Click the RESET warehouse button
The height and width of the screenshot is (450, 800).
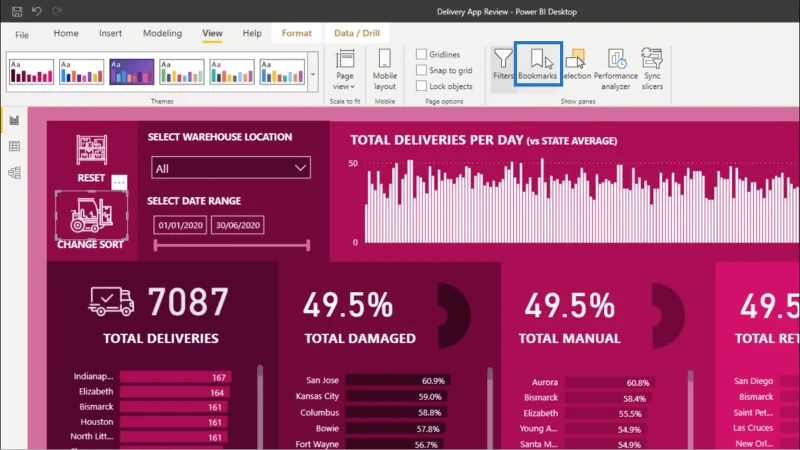(x=91, y=158)
